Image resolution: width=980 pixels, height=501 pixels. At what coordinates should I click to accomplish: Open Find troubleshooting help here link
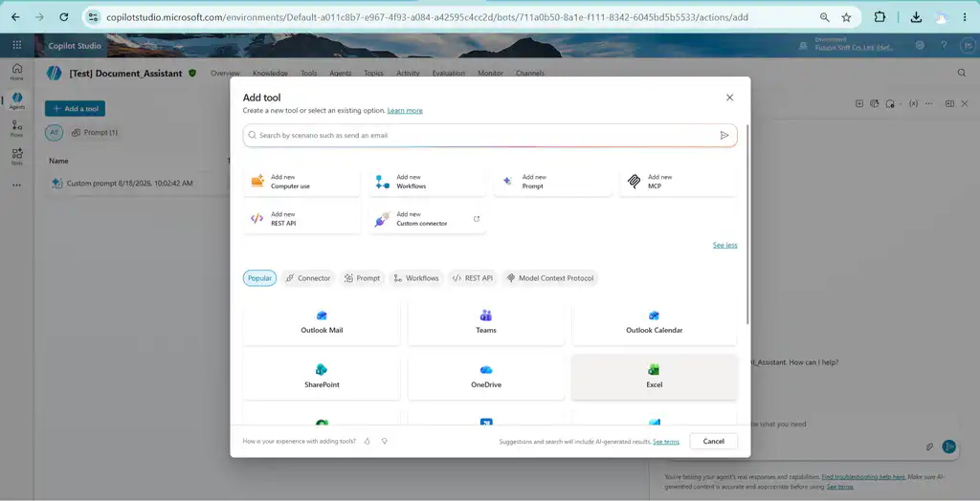pyautogui.click(x=862, y=477)
